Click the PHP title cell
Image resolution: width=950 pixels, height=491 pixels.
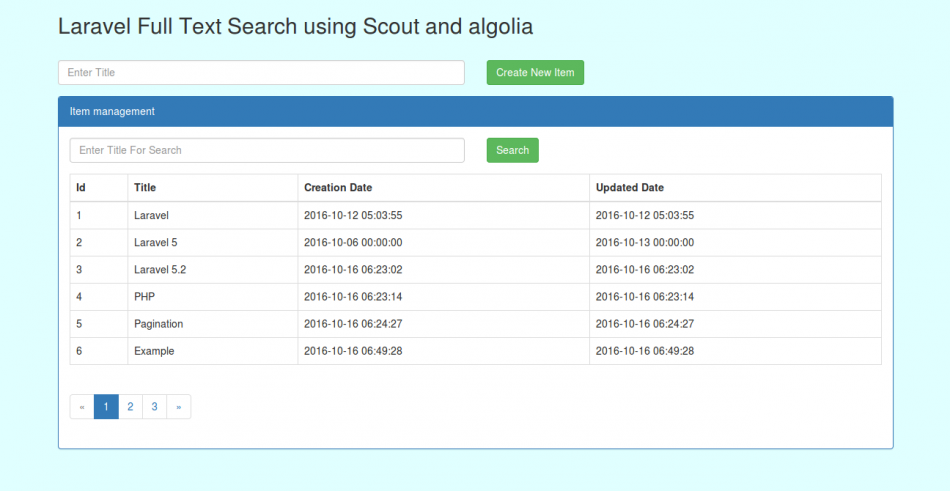(x=145, y=297)
